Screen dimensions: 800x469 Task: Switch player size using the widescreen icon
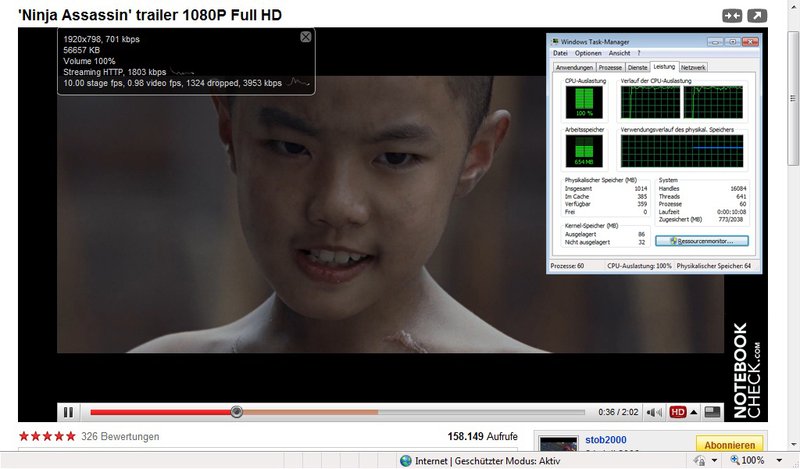tap(712, 412)
